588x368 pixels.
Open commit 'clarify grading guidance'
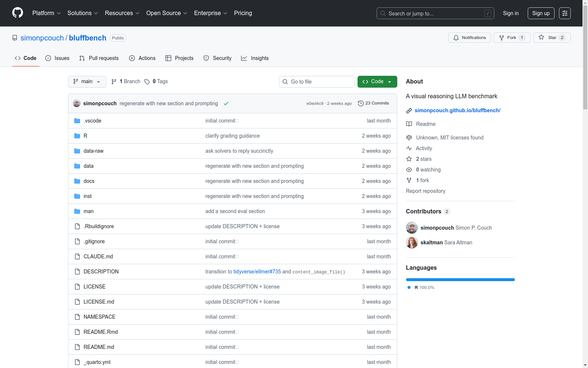[233, 136]
